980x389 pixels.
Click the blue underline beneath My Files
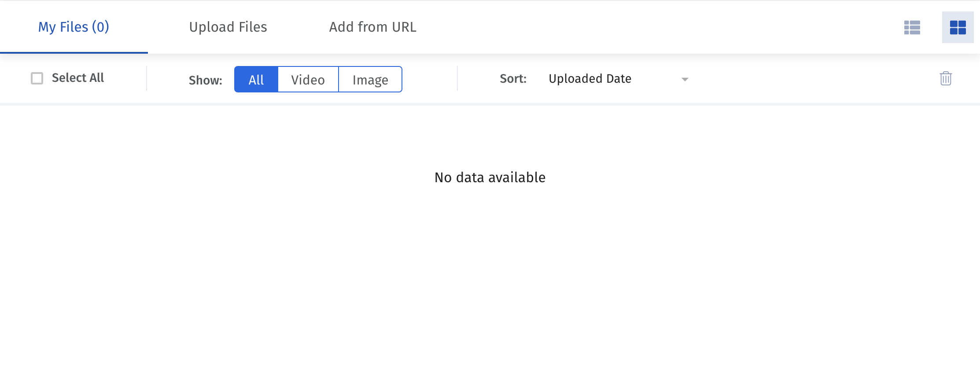74,53
